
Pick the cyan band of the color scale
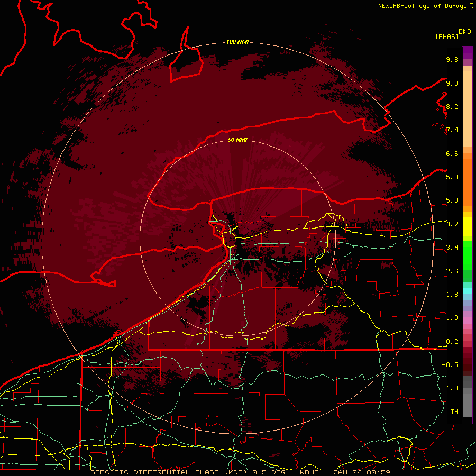[467, 291]
